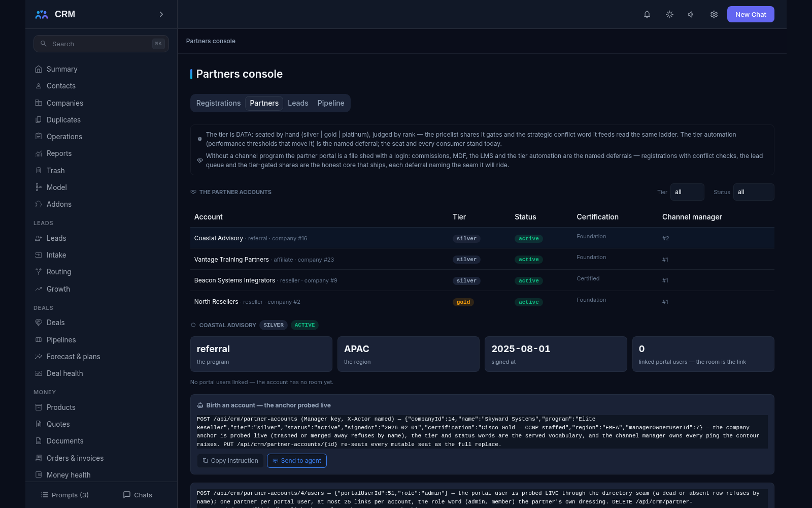This screenshot has height=508, width=812.
Task: Navigate to Operations
Action: click(x=101, y=137)
